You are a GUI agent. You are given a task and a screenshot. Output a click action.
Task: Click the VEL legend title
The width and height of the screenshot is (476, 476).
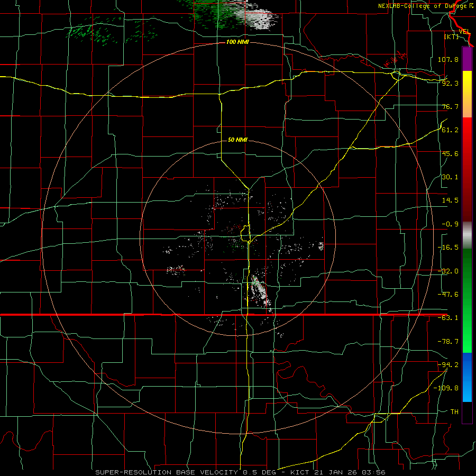click(464, 32)
